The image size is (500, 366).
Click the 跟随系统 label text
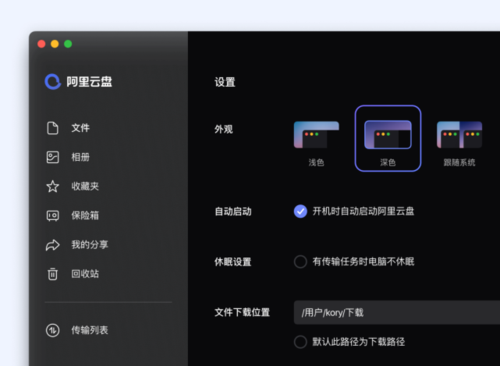pyautogui.click(x=459, y=163)
